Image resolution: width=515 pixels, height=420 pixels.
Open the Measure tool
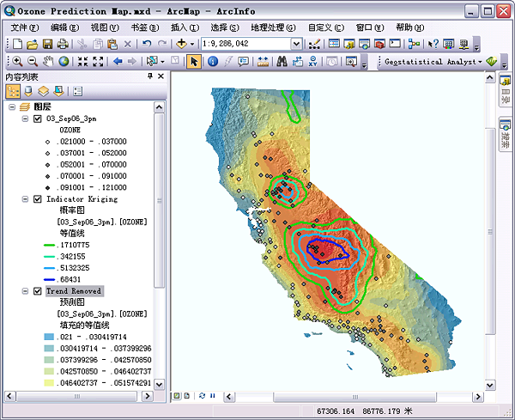(x=263, y=62)
